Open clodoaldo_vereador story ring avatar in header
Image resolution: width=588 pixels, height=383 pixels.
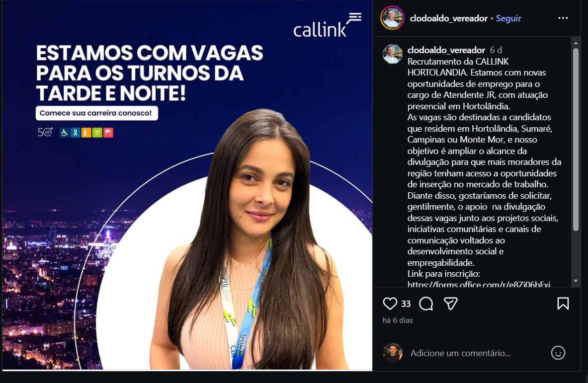392,17
